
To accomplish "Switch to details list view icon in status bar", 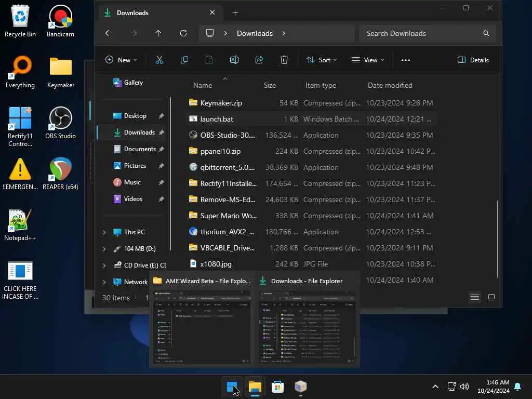I will [x=475, y=297].
